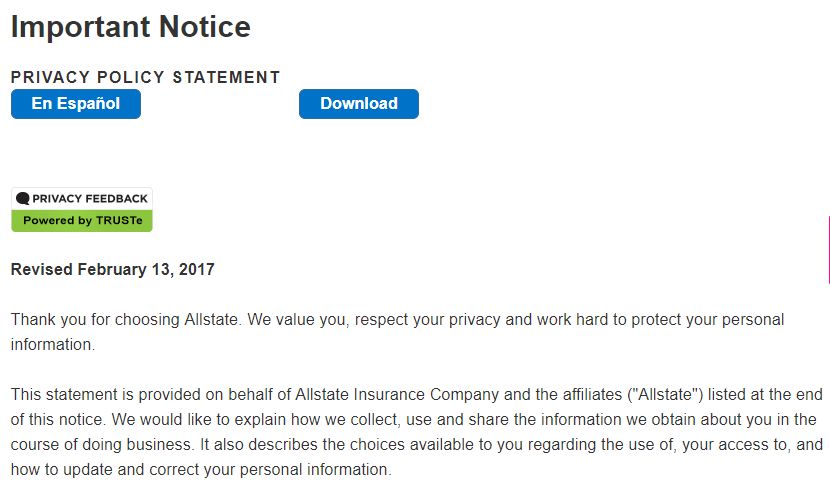Click the PRIVACY FEEDBACK label text
Viewport: 830px width, 481px height.
(90, 198)
